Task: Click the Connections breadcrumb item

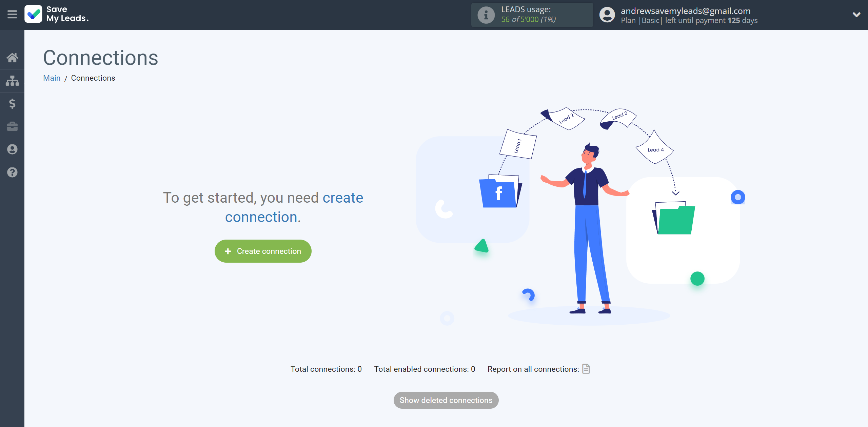Action: [93, 77]
